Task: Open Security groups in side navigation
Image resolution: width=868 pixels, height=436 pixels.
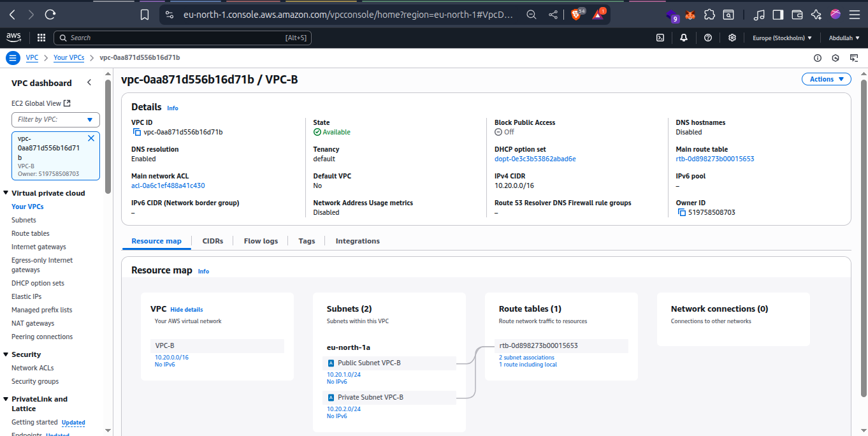Action: click(35, 381)
